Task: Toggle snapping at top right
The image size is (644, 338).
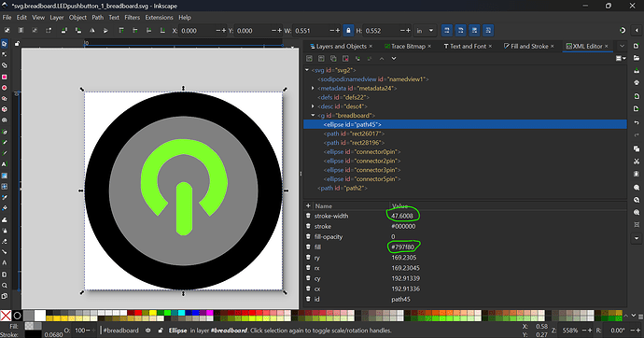Action: click(623, 31)
